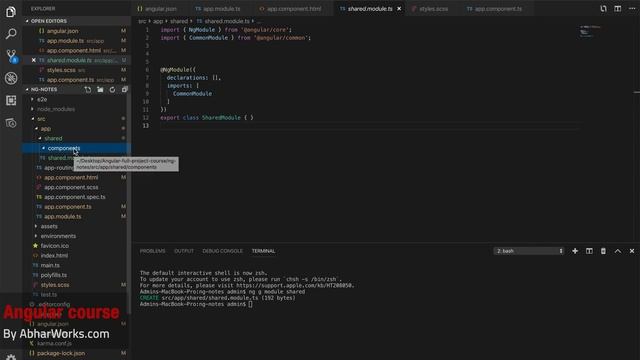Open the Debug view in activity bar

(11, 78)
